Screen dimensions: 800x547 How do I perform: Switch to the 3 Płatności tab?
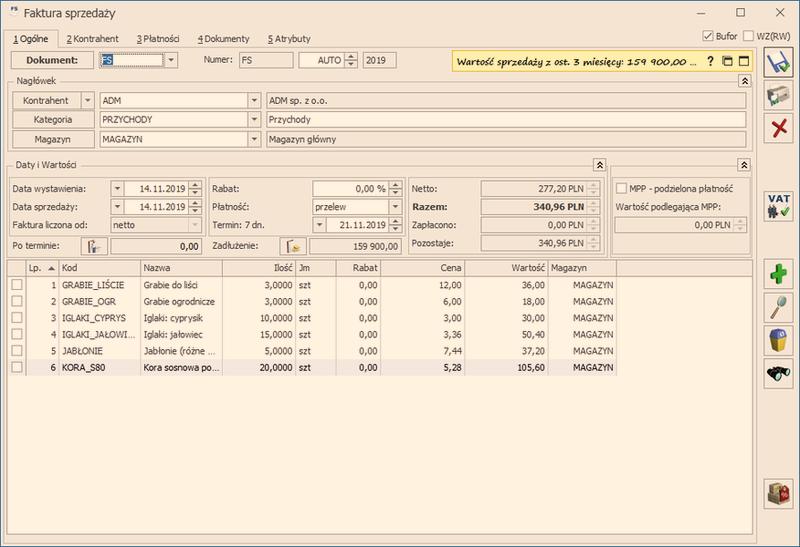[x=158, y=39]
